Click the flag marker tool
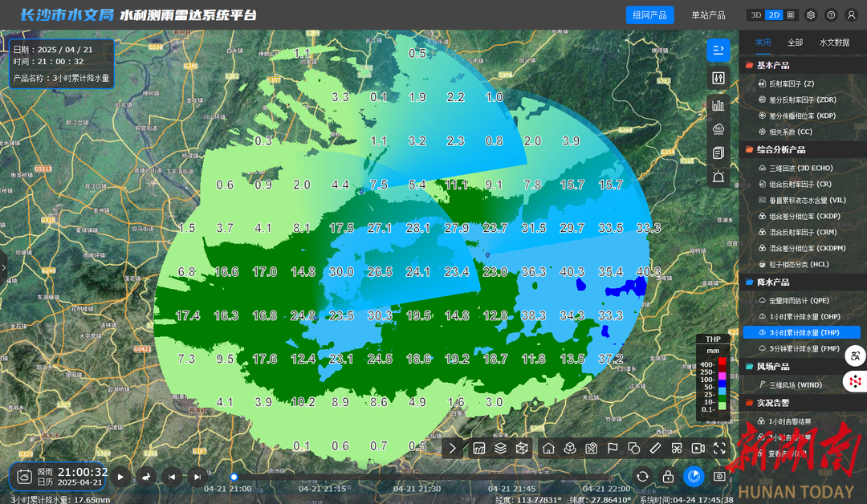Viewport: 867px width, 504px height. pos(613,448)
